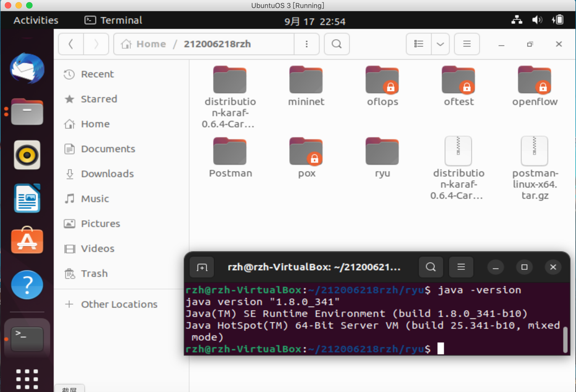This screenshot has height=392, width=576.
Task: Click the terminal scrollbar
Action: pos(565,339)
